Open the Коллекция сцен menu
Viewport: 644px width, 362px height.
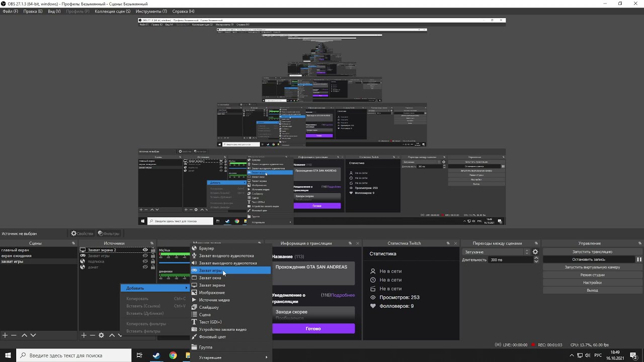113,11
